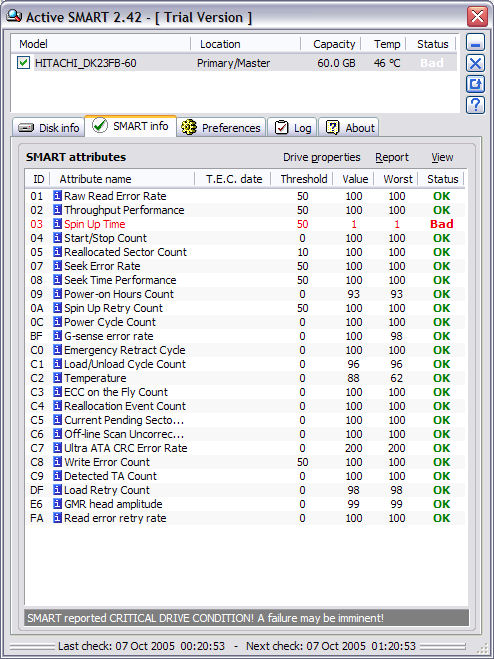Click the info icon beside Raw Read Error Rate

point(58,196)
